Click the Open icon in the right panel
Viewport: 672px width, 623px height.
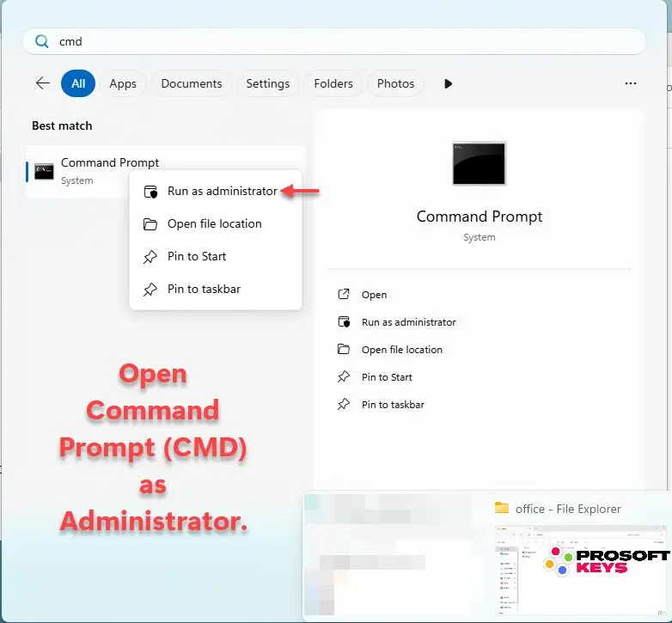coord(344,295)
